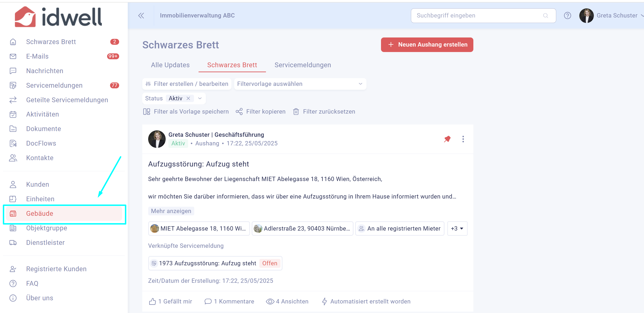The height and width of the screenshot is (313, 644).
Task: Click the search magnifier icon
Action: pyautogui.click(x=546, y=15)
